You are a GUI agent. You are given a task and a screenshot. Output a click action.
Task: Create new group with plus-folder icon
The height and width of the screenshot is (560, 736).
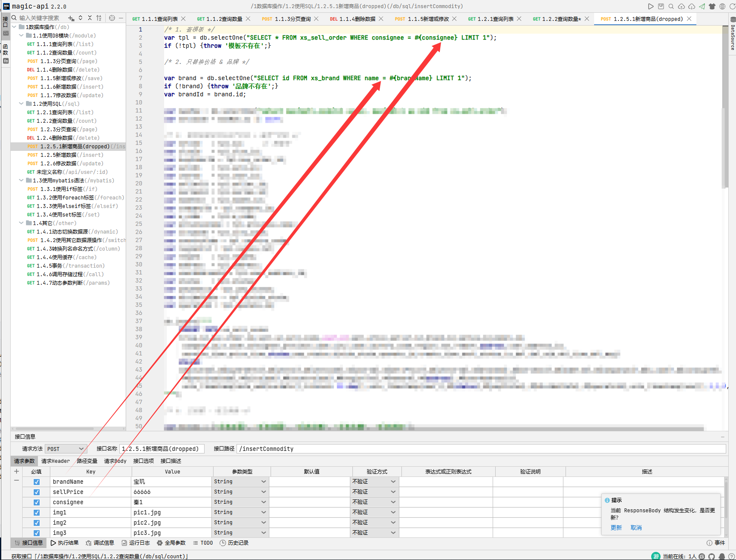(71, 18)
